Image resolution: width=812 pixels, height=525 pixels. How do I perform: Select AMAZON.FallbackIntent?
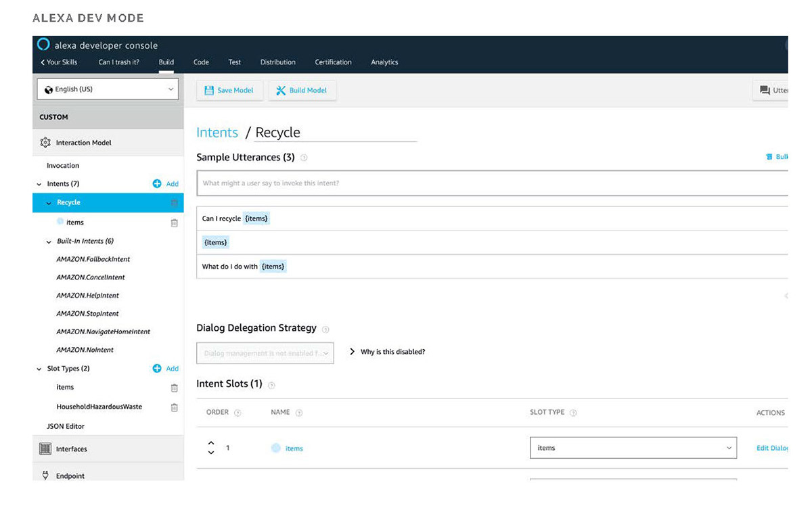click(93, 259)
